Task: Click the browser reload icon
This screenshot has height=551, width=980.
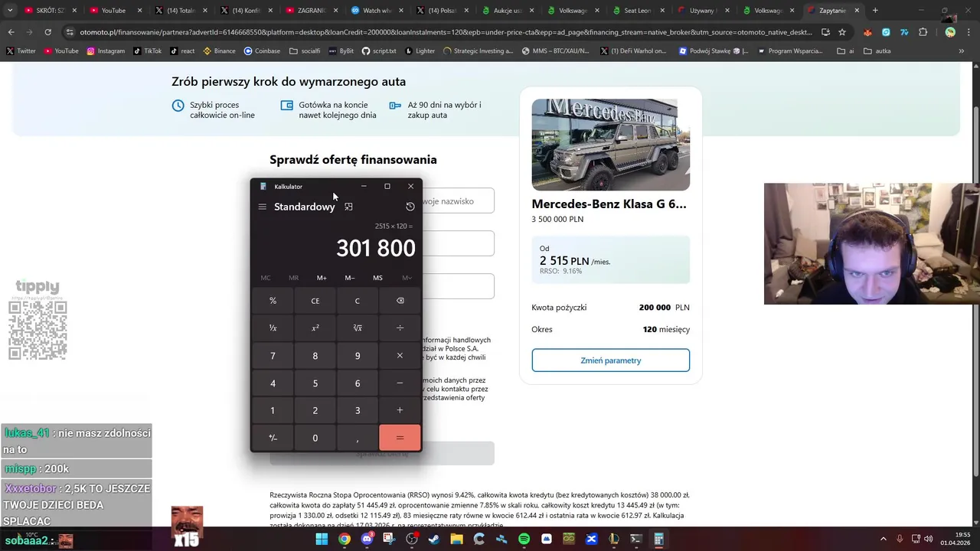Action: [47, 32]
